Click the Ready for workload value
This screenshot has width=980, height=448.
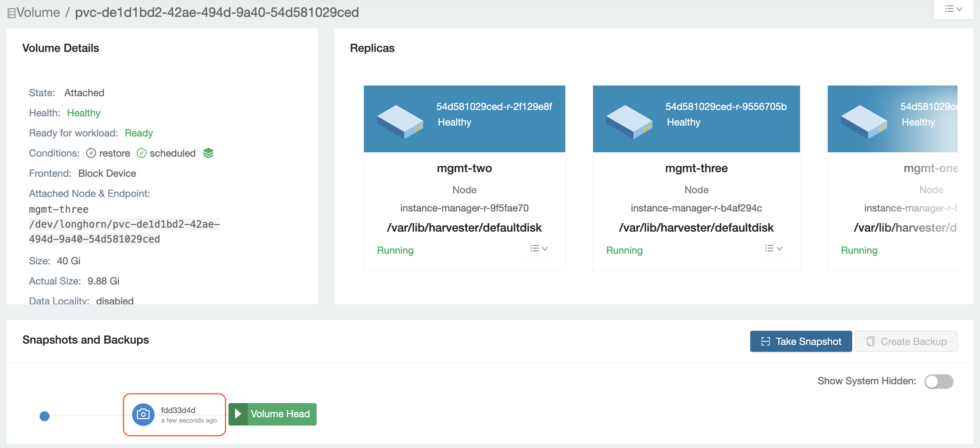(138, 133)
